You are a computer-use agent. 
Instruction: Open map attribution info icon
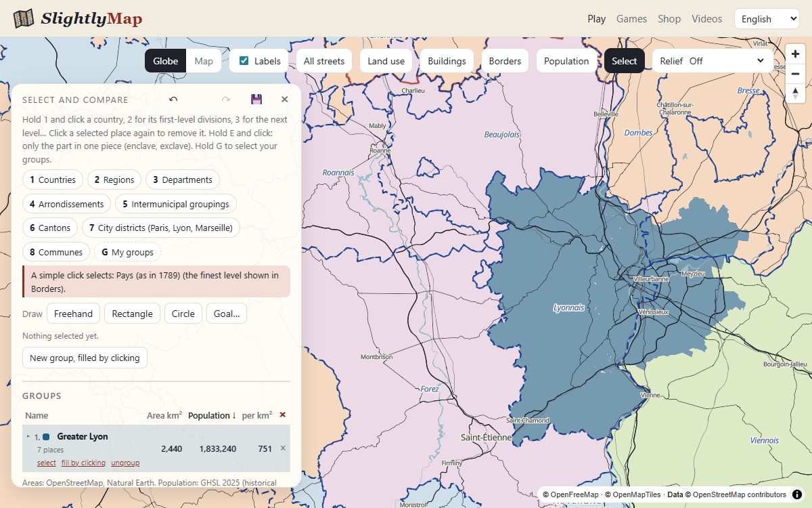point(797,494)
